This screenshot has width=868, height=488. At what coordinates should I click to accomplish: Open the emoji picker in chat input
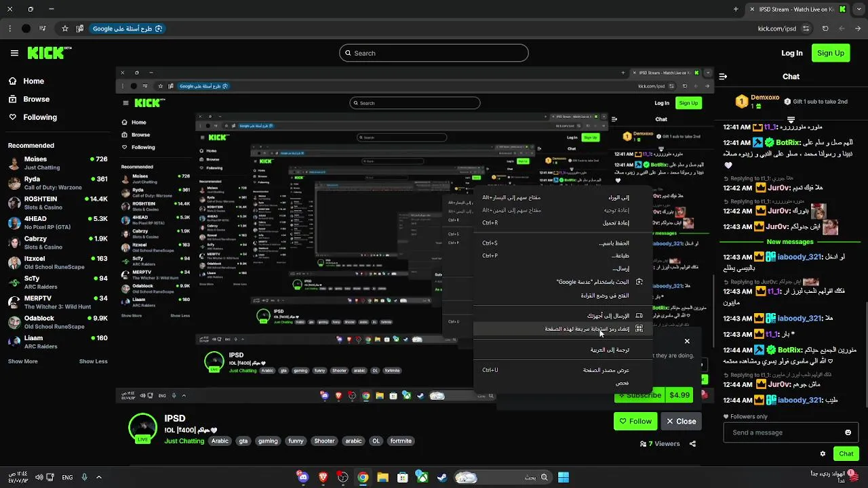point(848,432)
